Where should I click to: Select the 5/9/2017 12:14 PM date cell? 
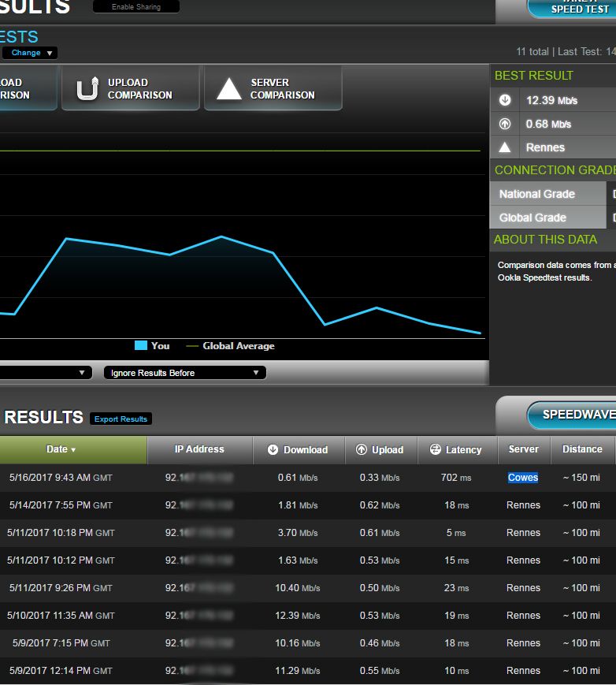[61, 670]
